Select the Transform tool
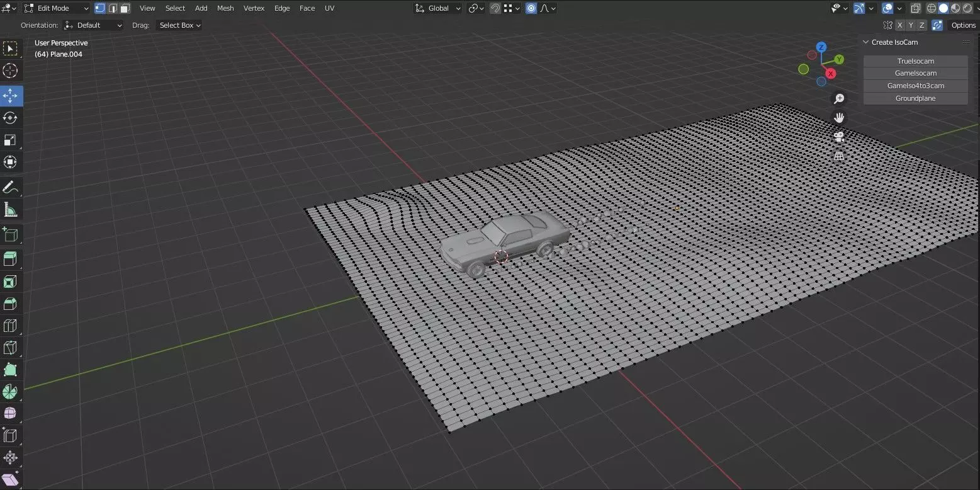The height and width of the screenshot is (490, 980). tap(10, 162)
